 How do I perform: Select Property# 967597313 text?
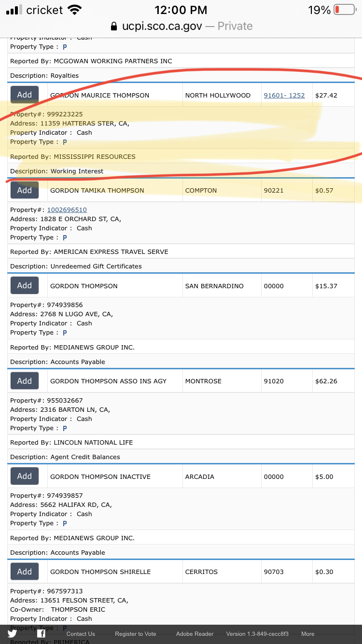[46, 591]
